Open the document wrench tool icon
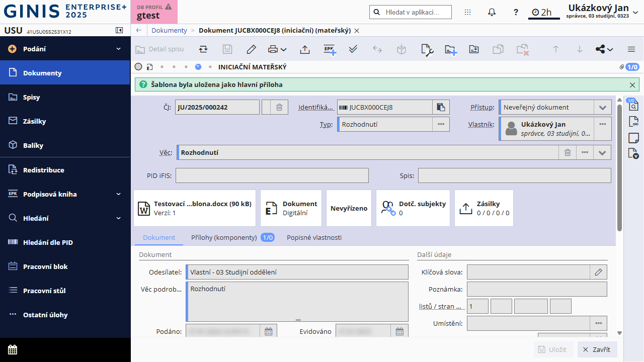The height and width of the screenshot is (362, 644). (427, 49)
